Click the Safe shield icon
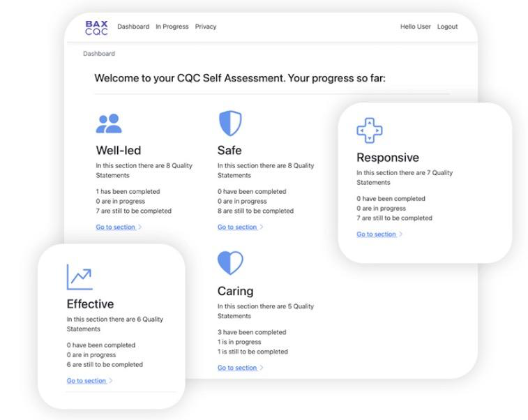This screenshot has width=528, height=420. (229, 123)
